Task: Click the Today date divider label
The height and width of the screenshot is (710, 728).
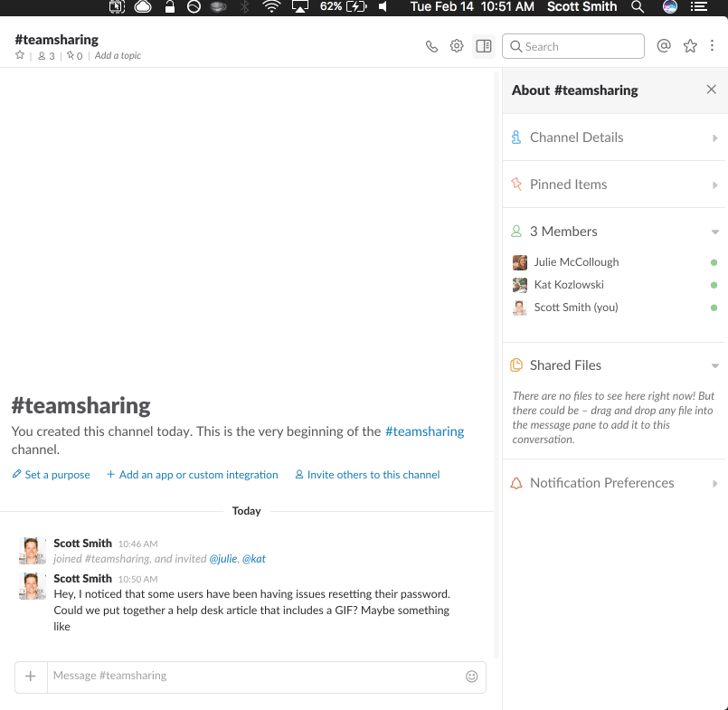Action: [x=247, y=511]
